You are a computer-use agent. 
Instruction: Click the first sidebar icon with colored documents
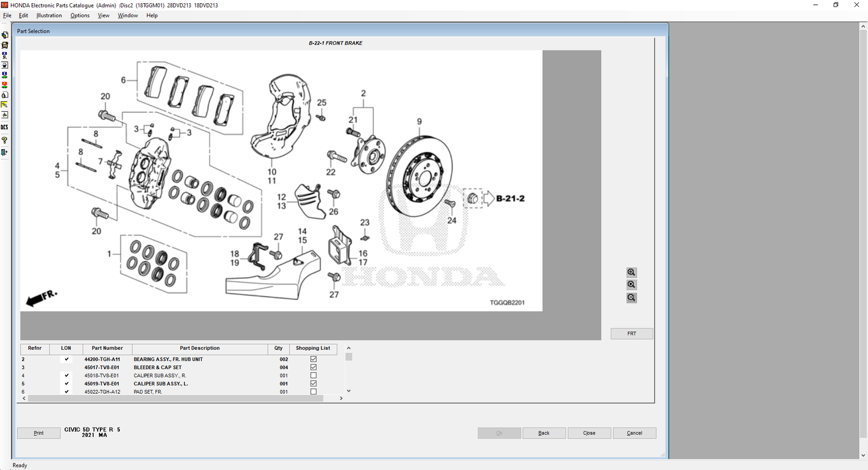5,35
